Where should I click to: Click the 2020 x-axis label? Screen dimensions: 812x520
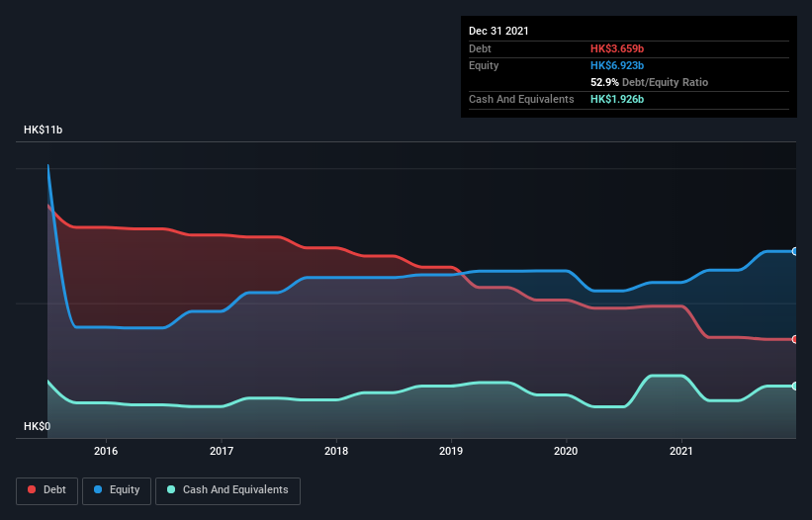[566, 451]
